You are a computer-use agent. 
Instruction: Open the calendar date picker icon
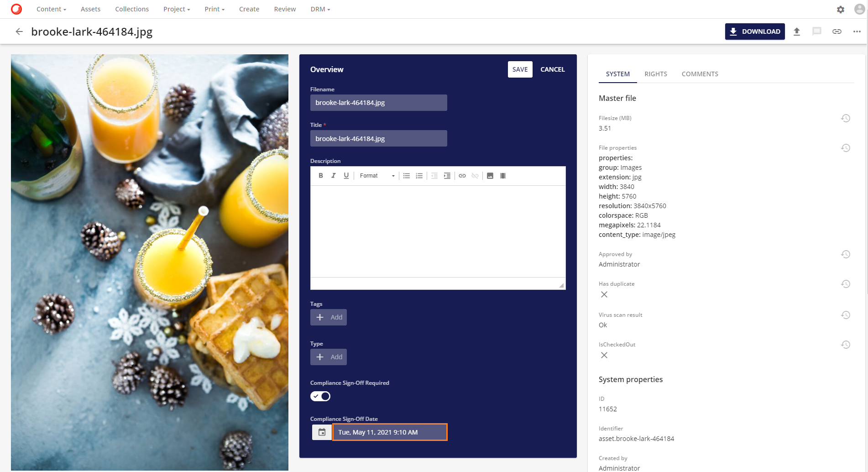[x=322, y=432]
